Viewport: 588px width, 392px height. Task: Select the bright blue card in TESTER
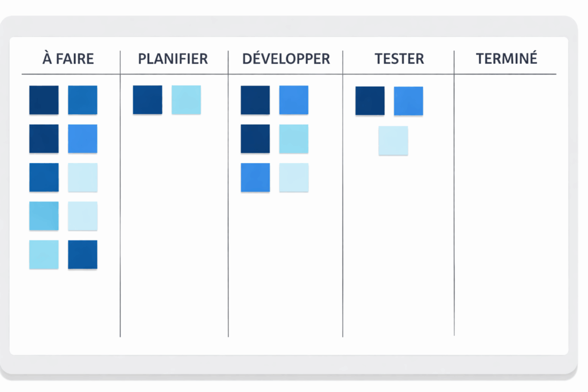click(x=408, y=101)
